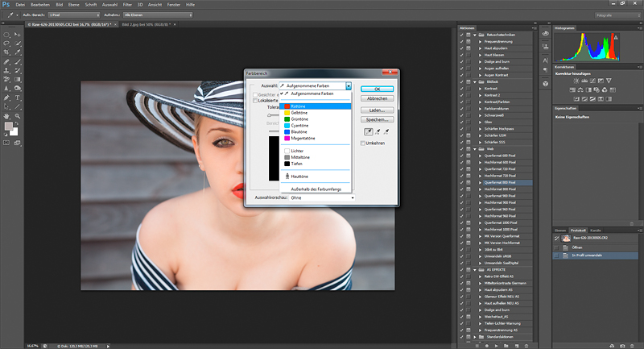Image resolution: width=644 pixels, height=349 pixels.
Task: Select the Gradient tool
Action: pos(18,79)
